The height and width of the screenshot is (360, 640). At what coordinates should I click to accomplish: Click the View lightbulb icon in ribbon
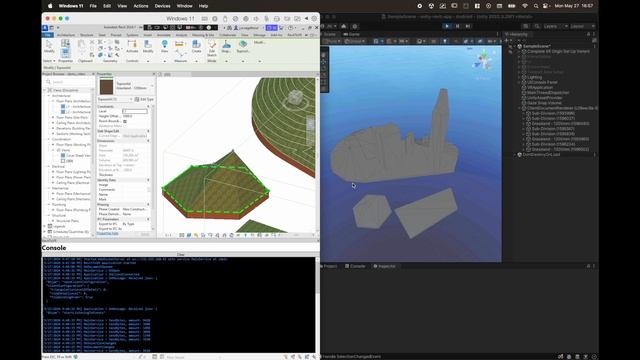point(164,47)
